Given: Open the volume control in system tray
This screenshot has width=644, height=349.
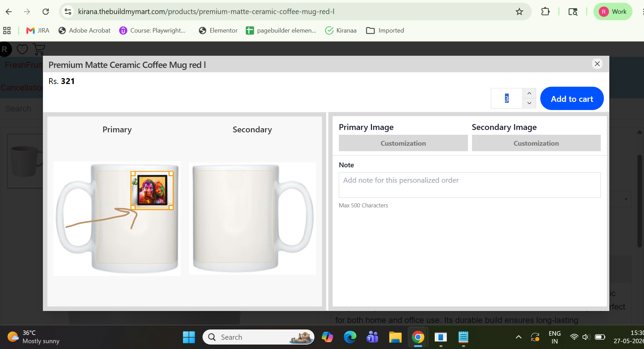Looking at the screenshot, I should point(586,337).
